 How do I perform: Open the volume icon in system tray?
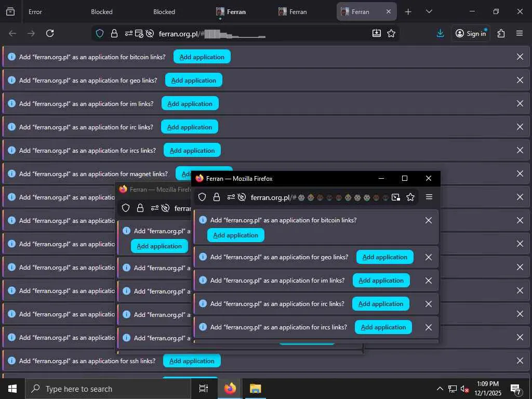coord(464,389)
